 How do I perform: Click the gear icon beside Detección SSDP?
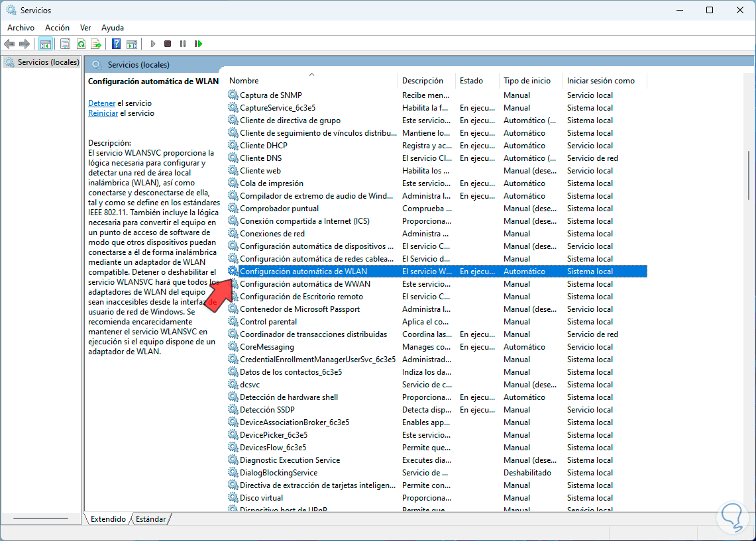click(x=233, y=409)
